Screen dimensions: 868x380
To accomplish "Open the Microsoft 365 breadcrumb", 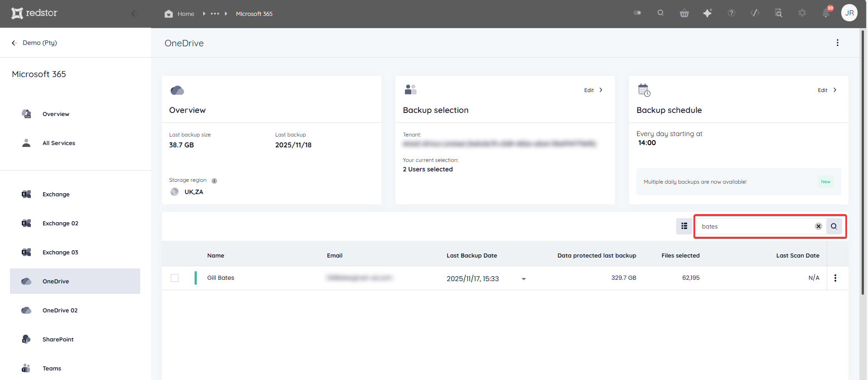I will [254, 14].
